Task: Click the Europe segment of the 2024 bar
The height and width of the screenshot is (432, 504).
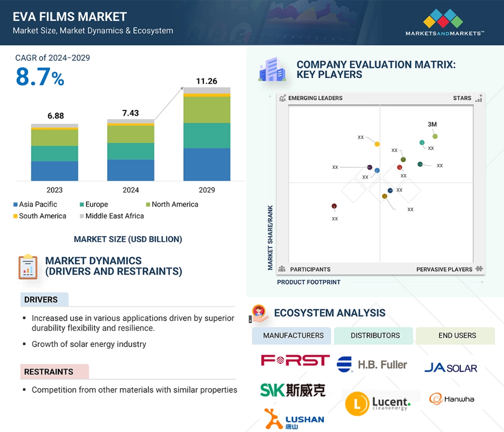Action: [131, 151]
